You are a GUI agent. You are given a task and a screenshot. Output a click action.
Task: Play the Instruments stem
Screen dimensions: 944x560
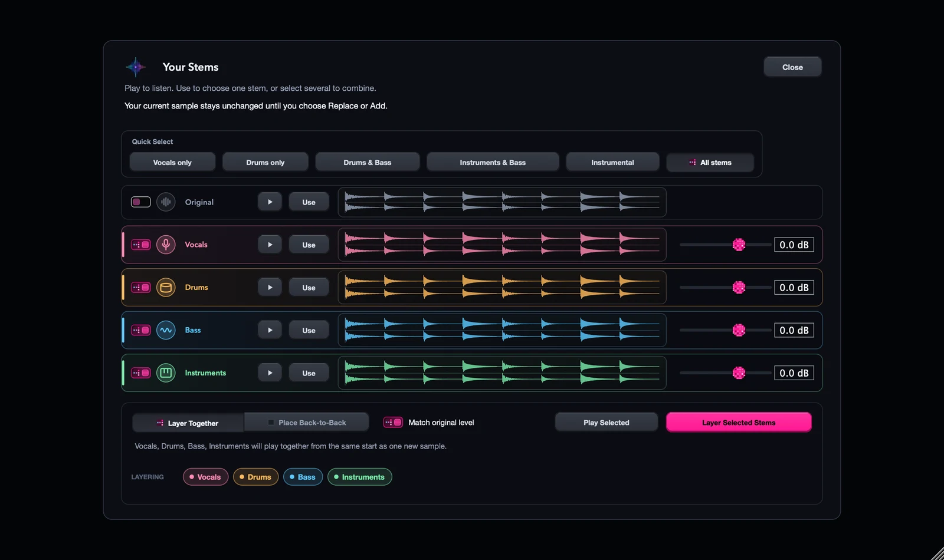(270, 373)
